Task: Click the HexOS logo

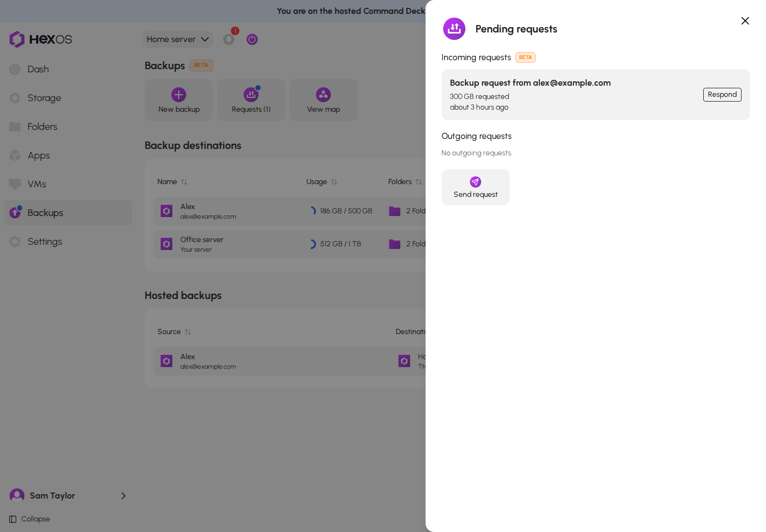Action: 40,39
